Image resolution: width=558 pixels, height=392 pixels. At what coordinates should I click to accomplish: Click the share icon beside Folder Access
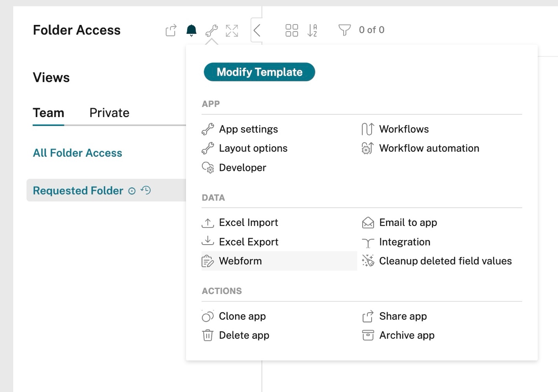pyautogui.click(x=171, y=30)
